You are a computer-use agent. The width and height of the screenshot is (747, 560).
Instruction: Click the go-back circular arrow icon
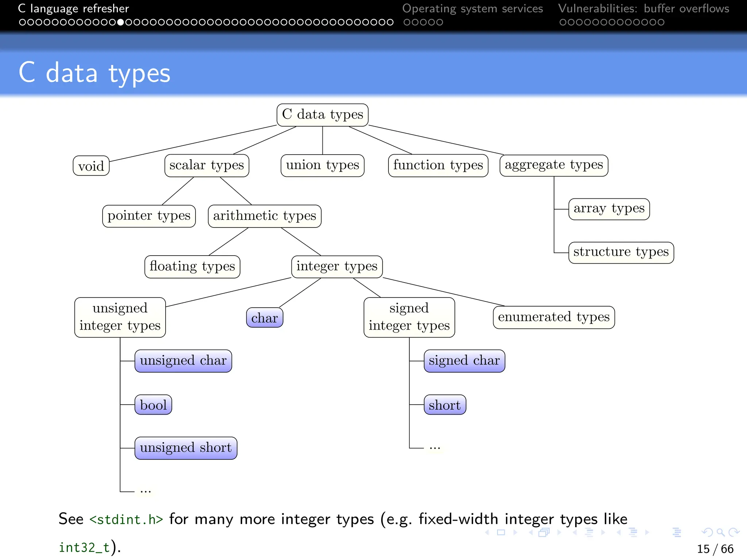click(x=708, y=533)
